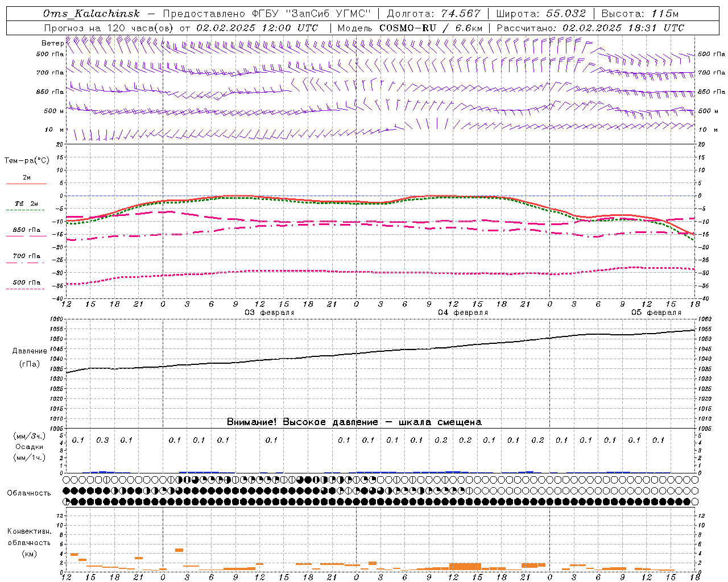Click the "Тем-ра(°C)" temperature label
This screenshot has height=582, width=728.
click(x=27, y=161)
